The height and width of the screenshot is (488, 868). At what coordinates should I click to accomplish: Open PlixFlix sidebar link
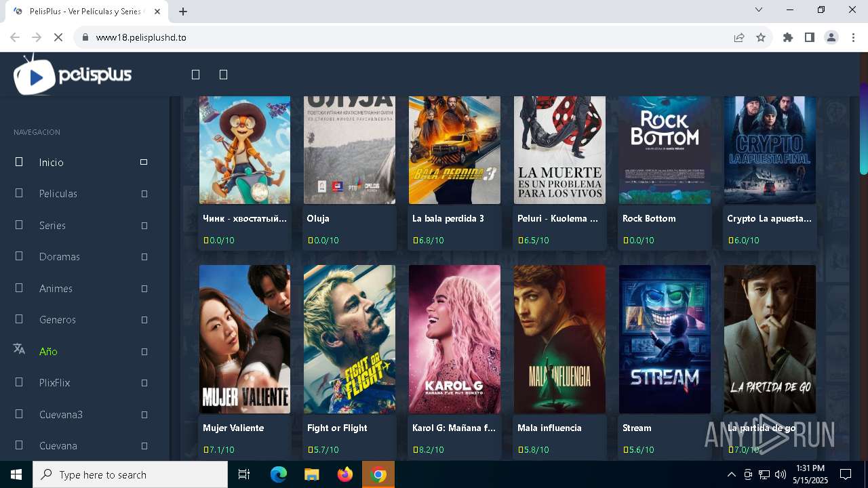point(54,383)
